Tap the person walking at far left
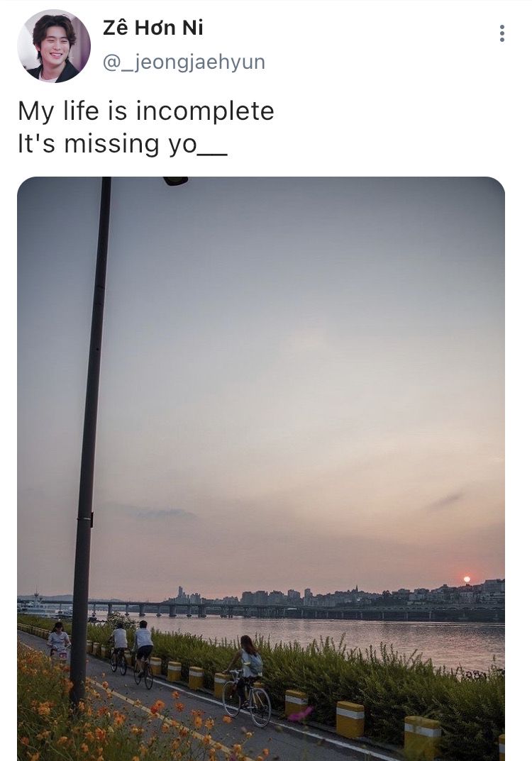The width and height of the screenshot is (532, 761). [59, 640]
